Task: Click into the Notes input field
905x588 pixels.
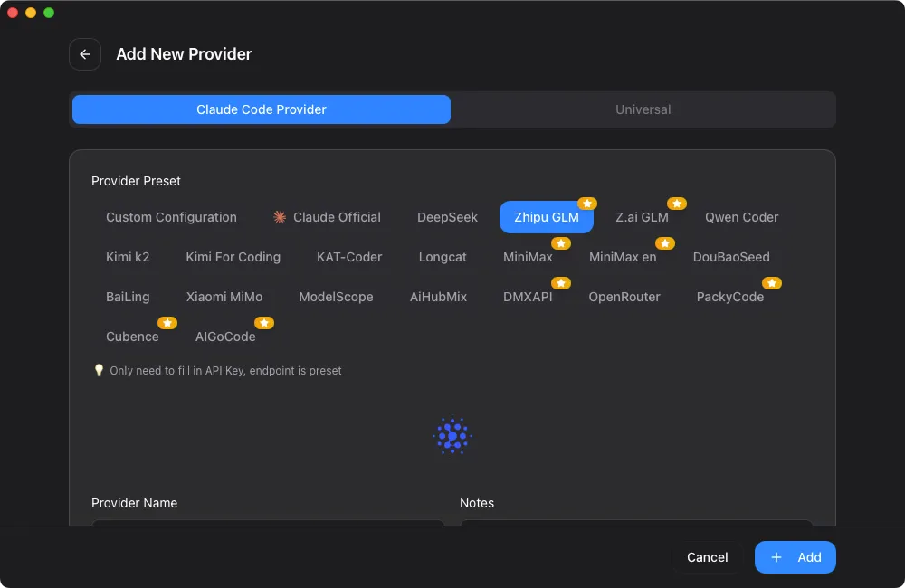Action: (636, 522)
